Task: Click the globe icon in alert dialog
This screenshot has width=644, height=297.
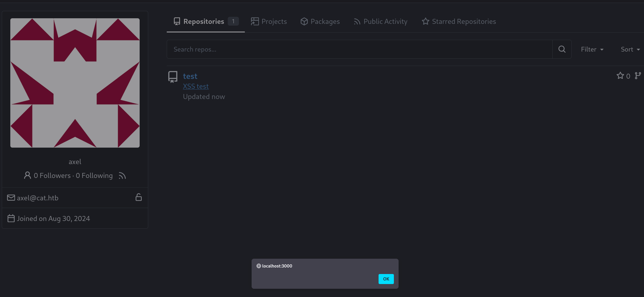Action: (x=259, y=266)
